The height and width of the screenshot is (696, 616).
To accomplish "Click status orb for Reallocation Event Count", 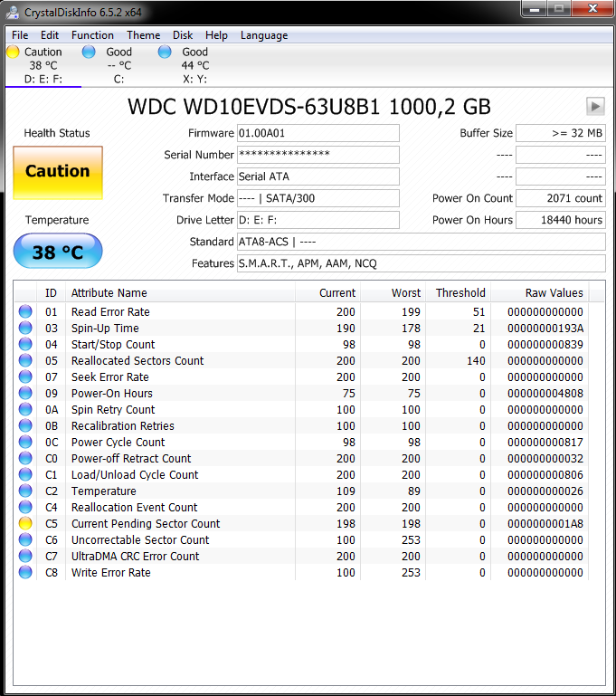I will (x=25, y=507).
